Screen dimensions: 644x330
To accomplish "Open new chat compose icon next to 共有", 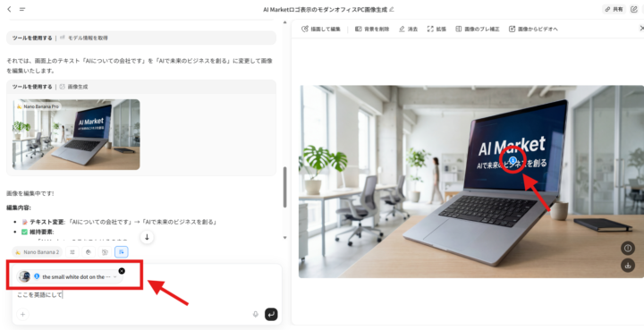I will [634, 9].
